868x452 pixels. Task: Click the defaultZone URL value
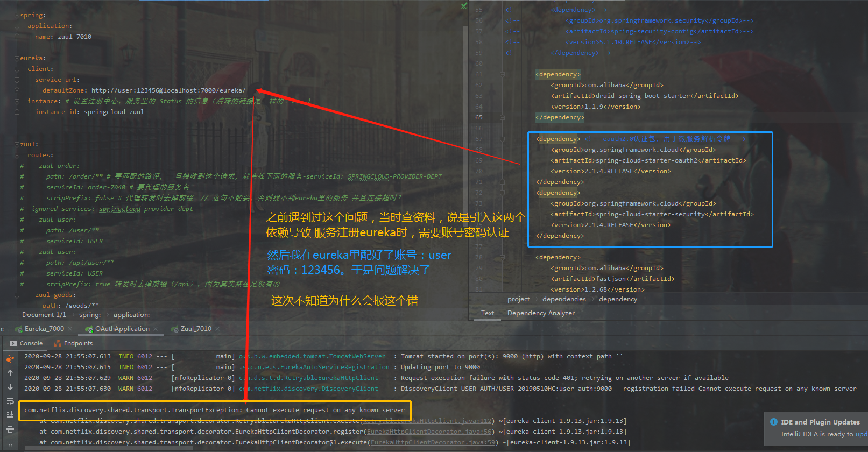click(x=168, y=90)
